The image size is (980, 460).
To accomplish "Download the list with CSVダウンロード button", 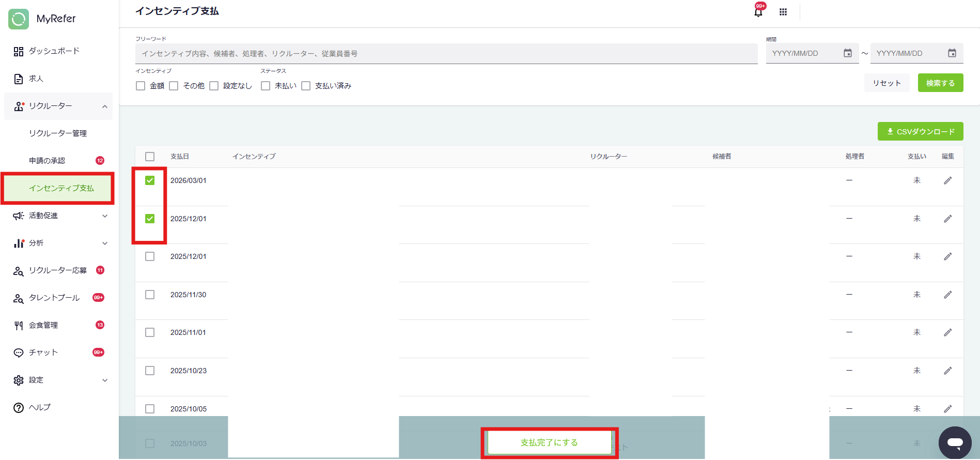I will click(920, 131).
